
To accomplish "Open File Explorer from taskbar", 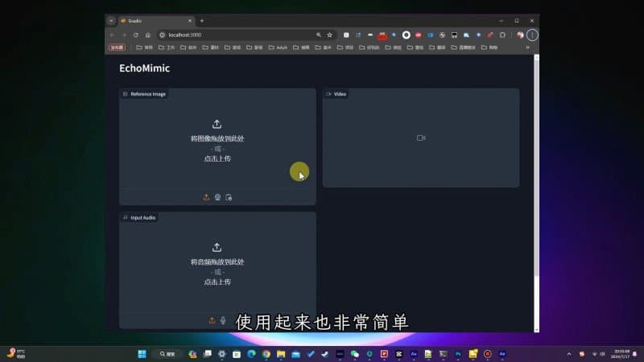I will pos(281,354).
